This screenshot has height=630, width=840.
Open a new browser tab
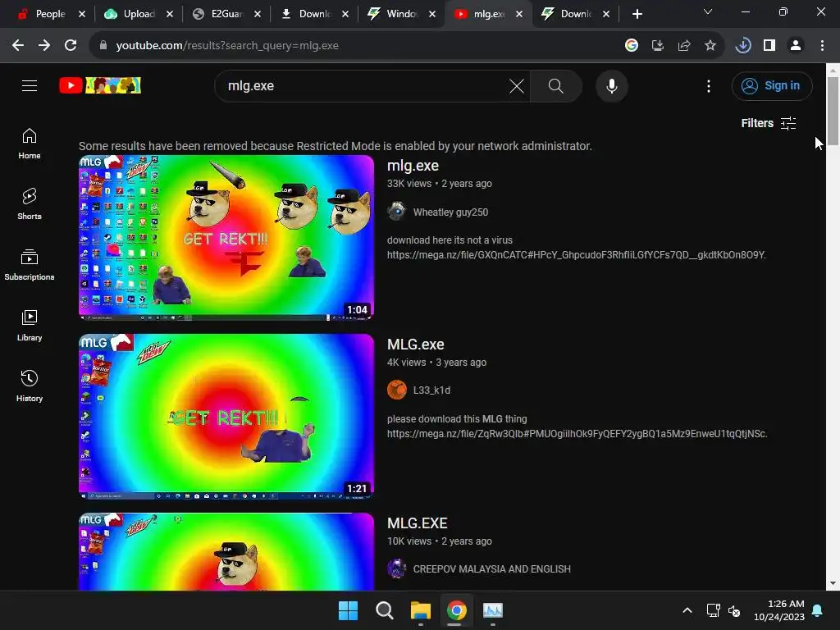point(637,14)
